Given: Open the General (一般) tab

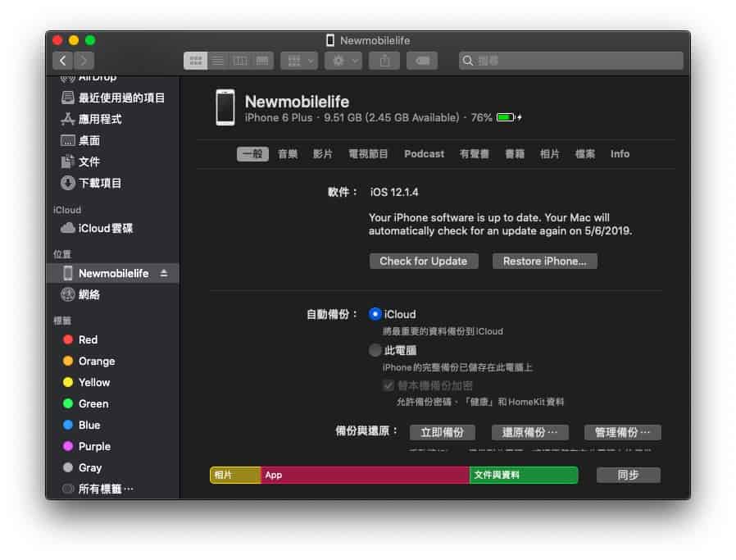Looking at the screenshot, I should pyautogui.click(x=252, y=154).
